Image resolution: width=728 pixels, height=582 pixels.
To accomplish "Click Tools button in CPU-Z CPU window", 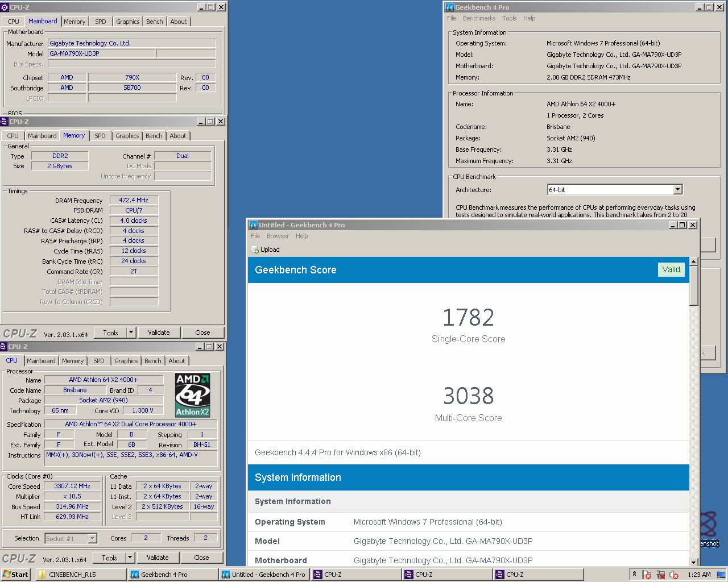I will click(x=110, y=558).
